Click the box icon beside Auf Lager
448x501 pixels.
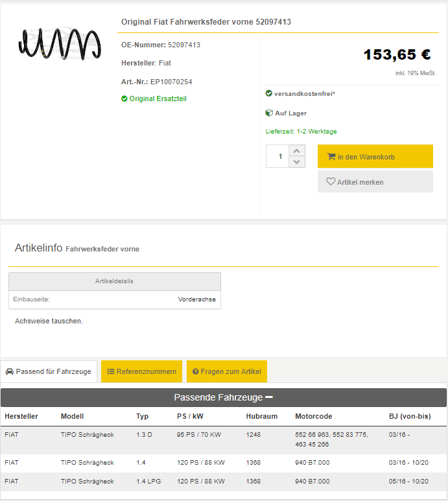point(269,113)
